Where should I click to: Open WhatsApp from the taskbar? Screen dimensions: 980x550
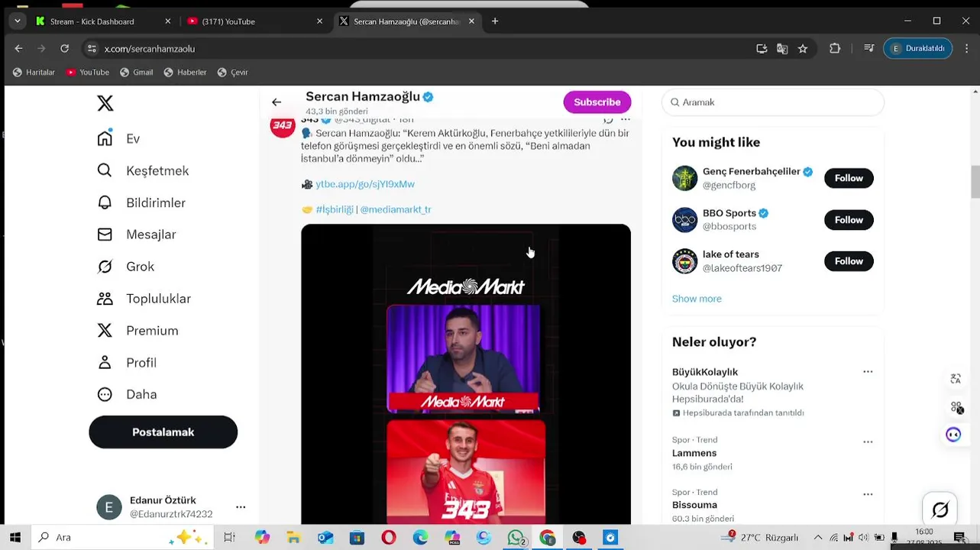(x=516, y=538)
